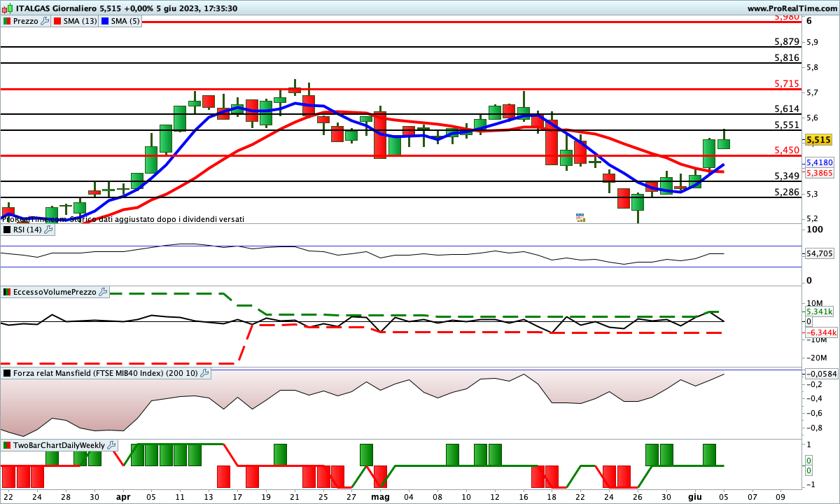
Task: Open Prezzo settings with the wrench icon
Action: pos(45,21)
